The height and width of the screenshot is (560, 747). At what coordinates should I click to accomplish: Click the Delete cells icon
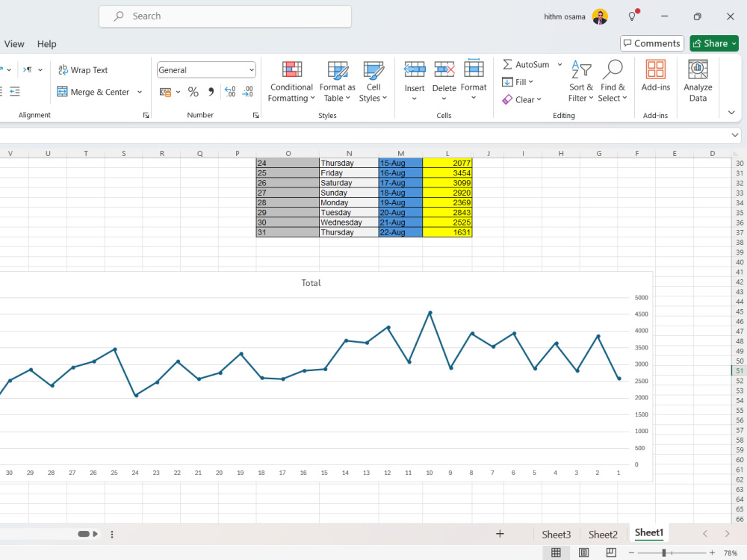444,69
